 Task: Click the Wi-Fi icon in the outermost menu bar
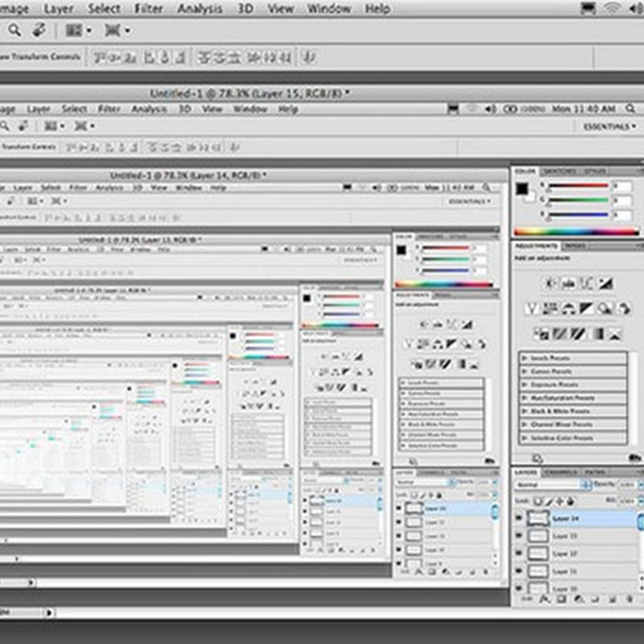(x=612, y=9)
